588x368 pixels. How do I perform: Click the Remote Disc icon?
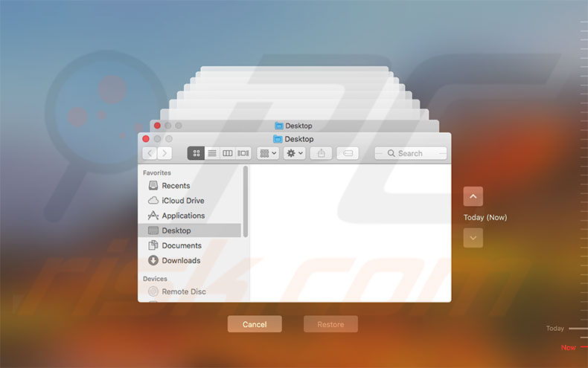[153, 291]
